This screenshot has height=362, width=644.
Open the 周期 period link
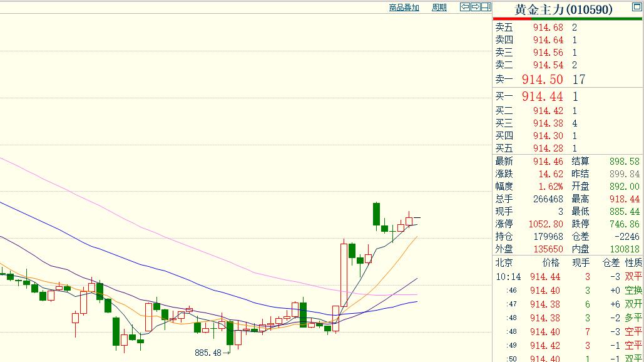tap(439, 8)
